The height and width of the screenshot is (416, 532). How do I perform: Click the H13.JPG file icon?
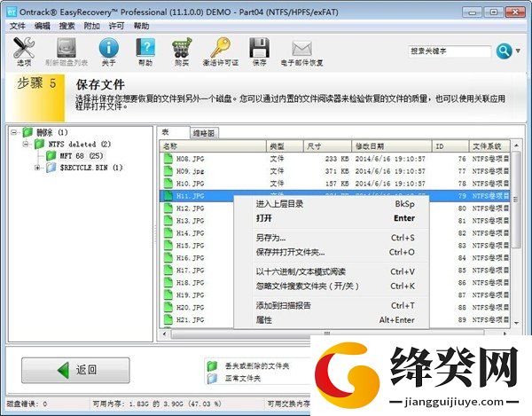click(168, 221)
